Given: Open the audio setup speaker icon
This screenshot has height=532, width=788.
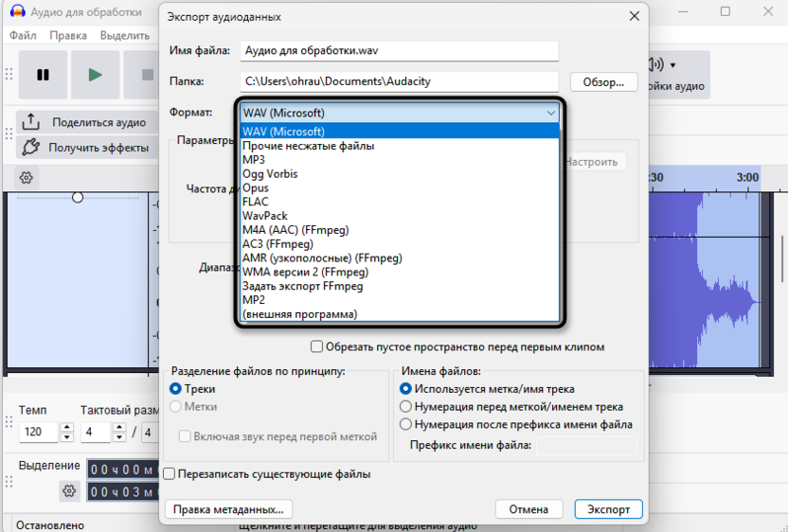Looking at the screenshot, I should 655,64.
